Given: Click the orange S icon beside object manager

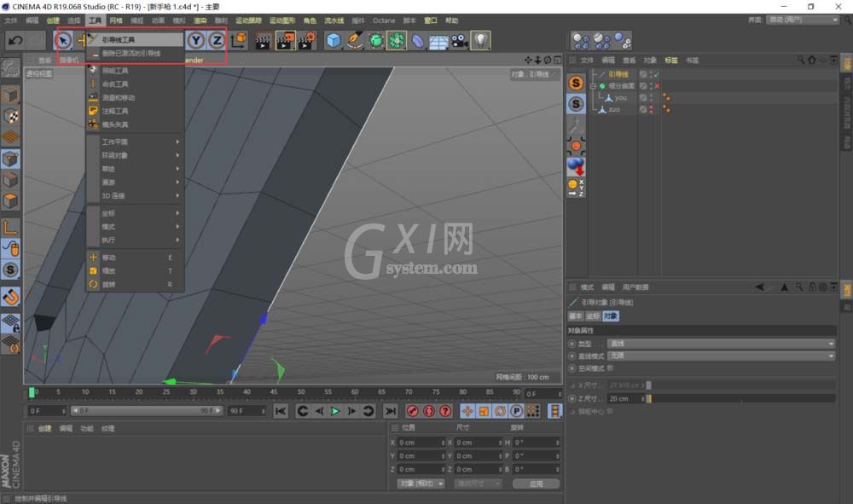Looking at the screenshot, I should [x=576, y=83].
